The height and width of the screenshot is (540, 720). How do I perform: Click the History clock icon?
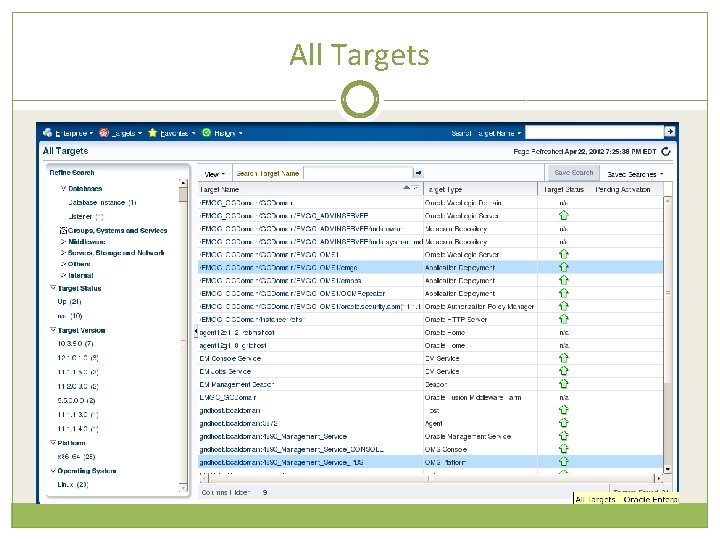(207, 133)
